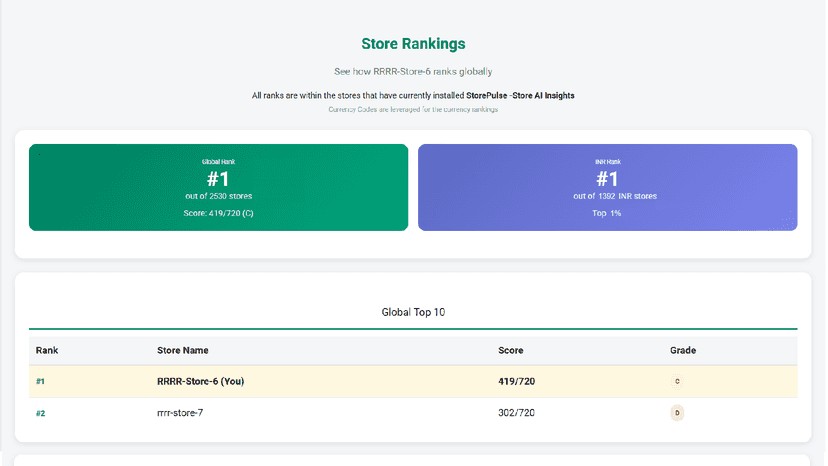Click the Rank column header
828x466 pixels.
[47, 350]
